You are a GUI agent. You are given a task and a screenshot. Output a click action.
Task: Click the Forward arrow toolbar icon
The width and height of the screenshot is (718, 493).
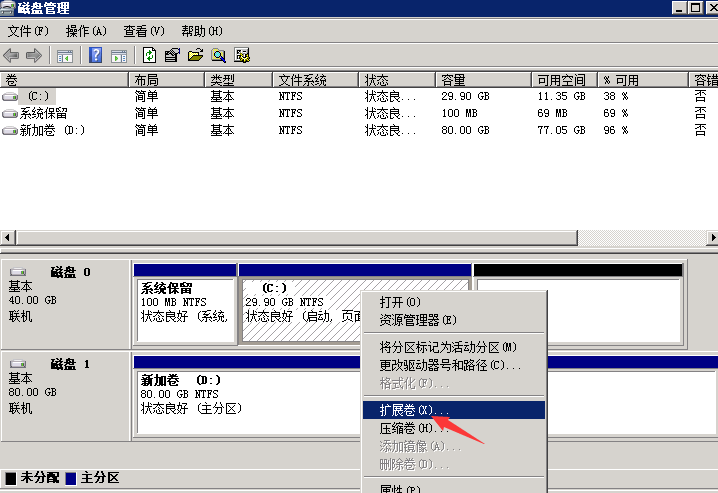coord(34,55)
